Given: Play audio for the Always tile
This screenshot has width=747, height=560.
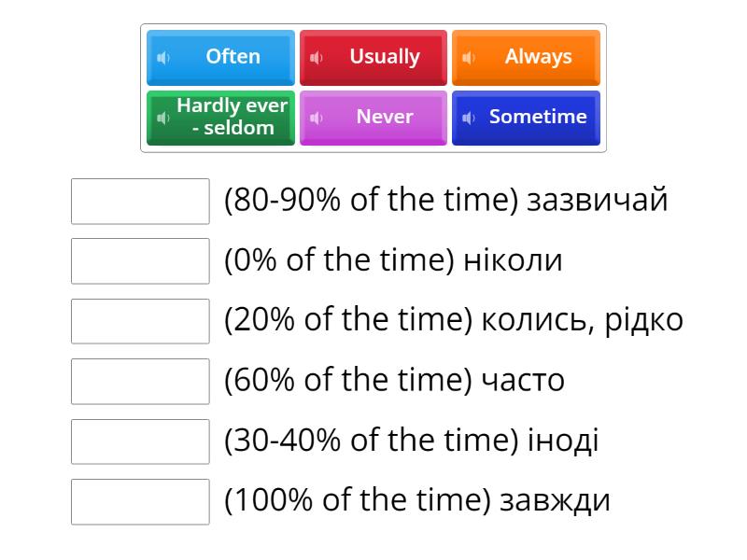Looking at the screenshot, I should pyautogui.click(x=467, y=57).
